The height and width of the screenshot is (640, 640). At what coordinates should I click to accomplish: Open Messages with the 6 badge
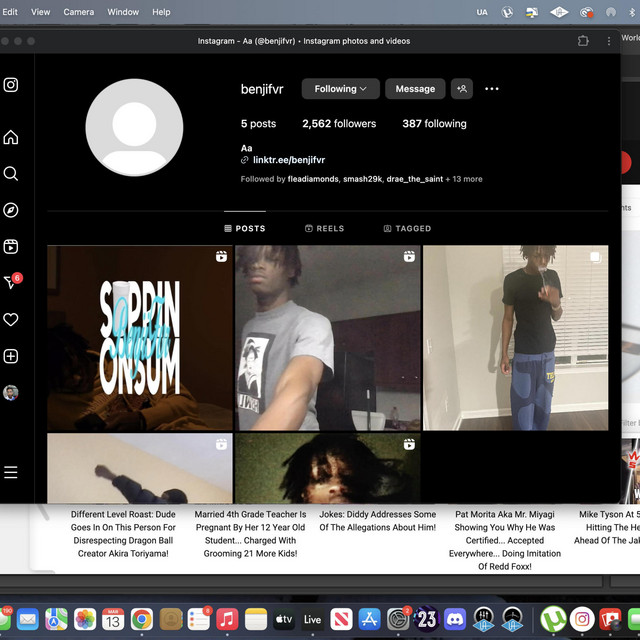[11, 283]
